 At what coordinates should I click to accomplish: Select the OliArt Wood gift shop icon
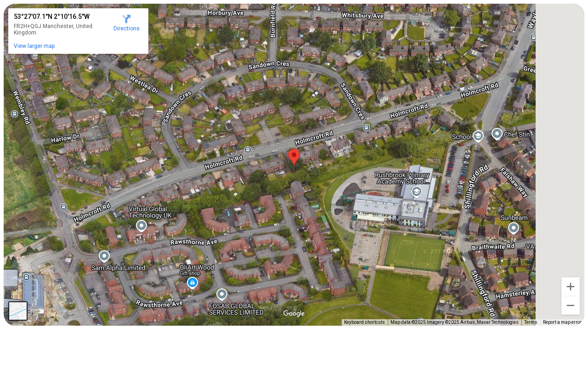[x=192, y=282]
